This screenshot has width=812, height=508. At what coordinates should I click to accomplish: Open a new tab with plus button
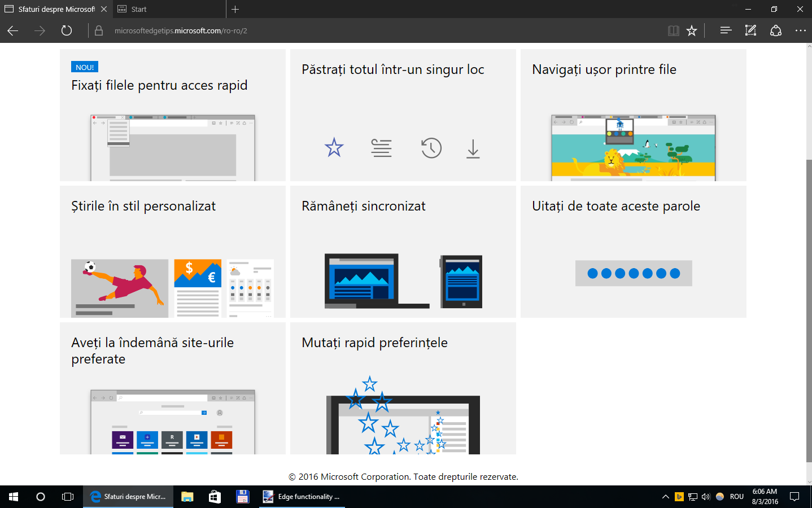[x=235, y=9]
